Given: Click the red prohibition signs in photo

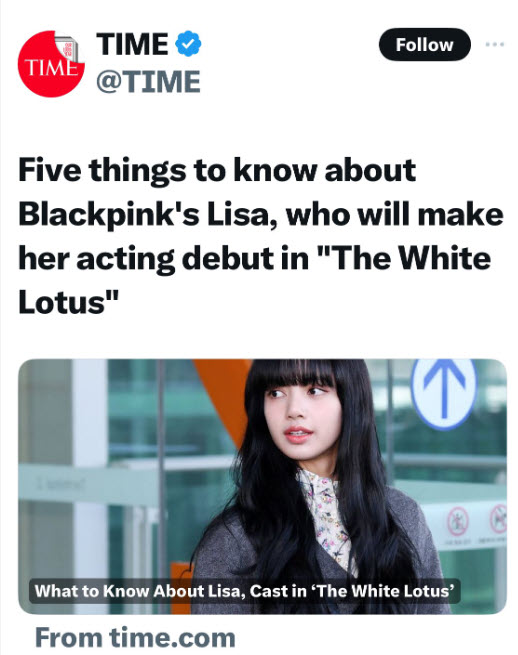Looking at the screenshot, I should [477, 521].
